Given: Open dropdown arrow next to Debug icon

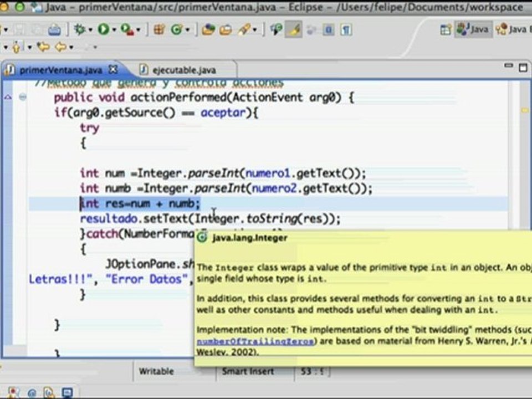Looking at the screenshot, I should point(90,30).
